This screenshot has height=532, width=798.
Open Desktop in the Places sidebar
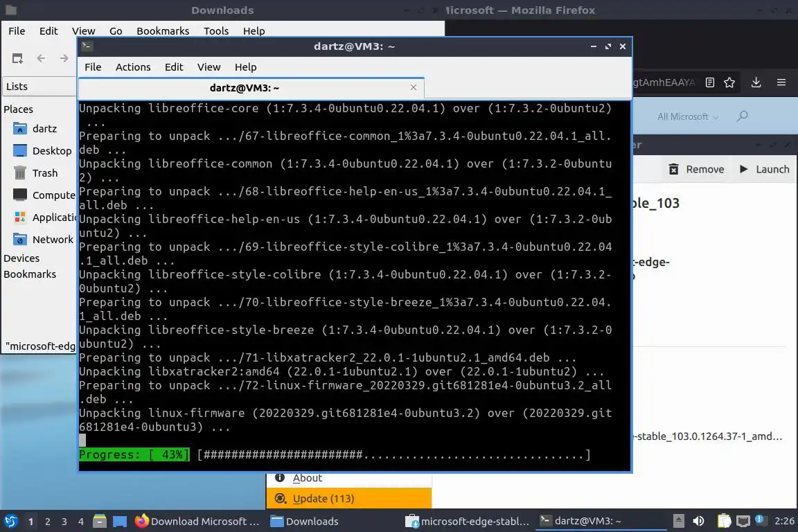[x=42, y=151]
